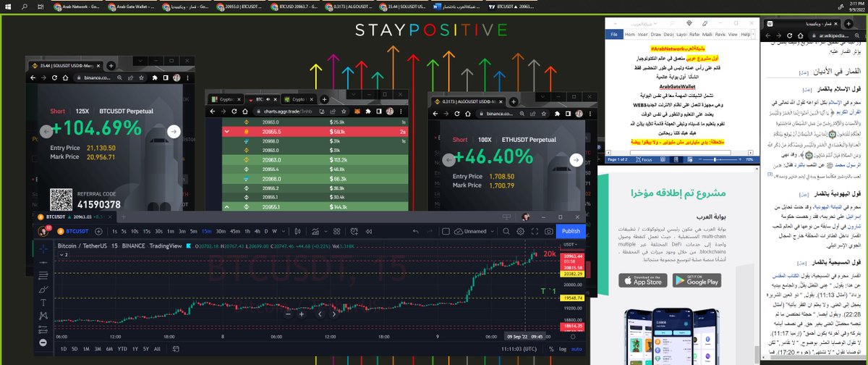Select the 1h timeframe in TradingView
868x365 pixels.
tap(247, 232)
